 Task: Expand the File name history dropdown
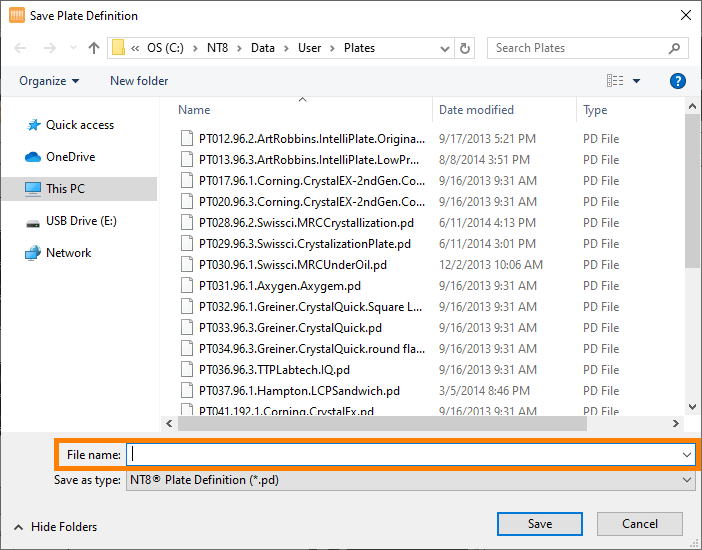(x=686, y=455)
